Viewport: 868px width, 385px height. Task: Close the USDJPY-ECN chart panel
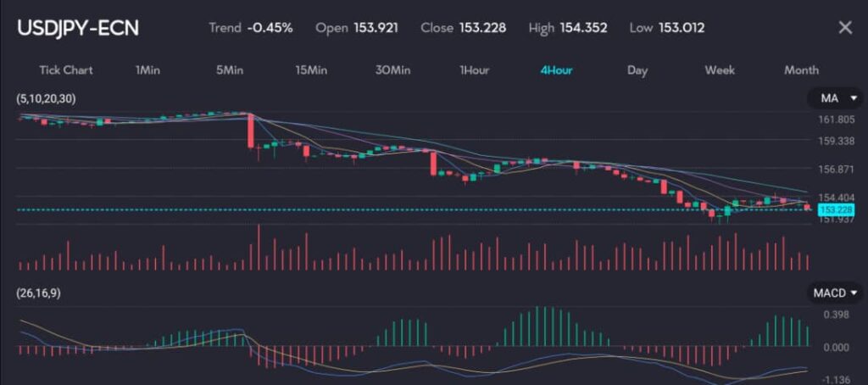(x=844, y=27)
